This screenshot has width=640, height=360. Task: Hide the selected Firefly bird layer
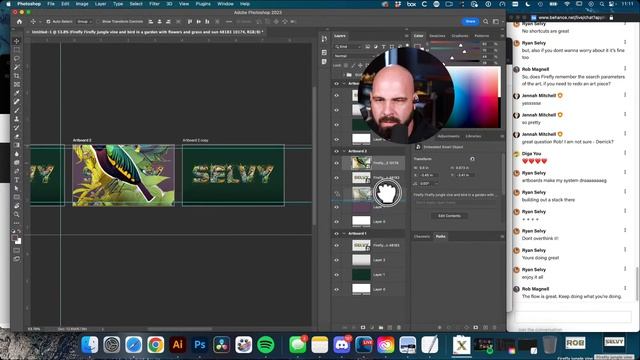point(337,163)
